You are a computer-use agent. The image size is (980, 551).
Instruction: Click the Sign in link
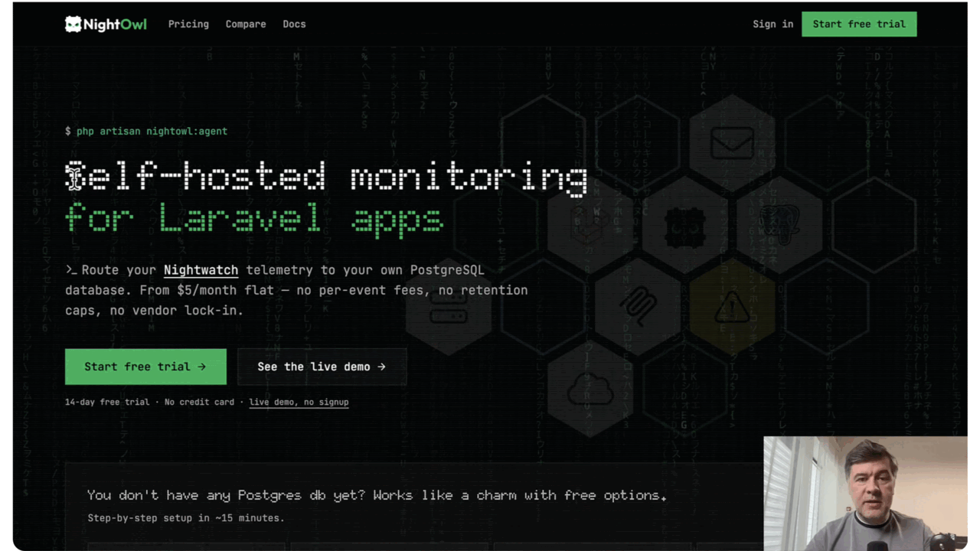(773, 24)
